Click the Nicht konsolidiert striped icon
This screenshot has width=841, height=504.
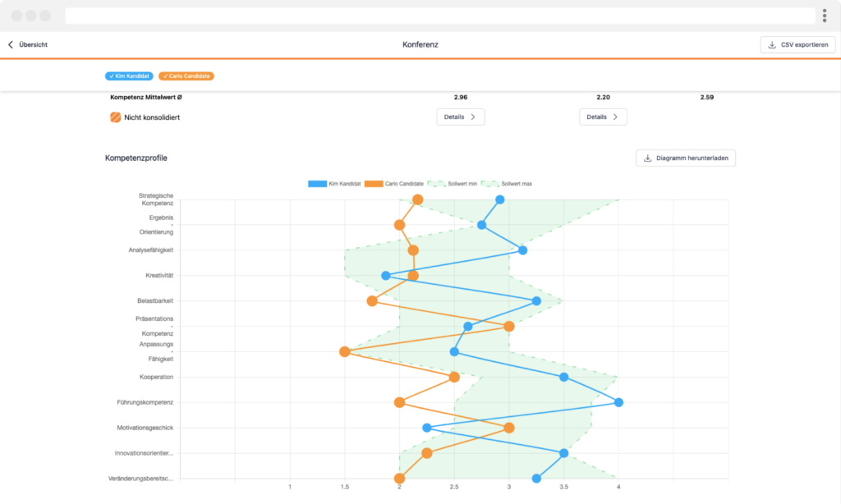tap(115, 117)
